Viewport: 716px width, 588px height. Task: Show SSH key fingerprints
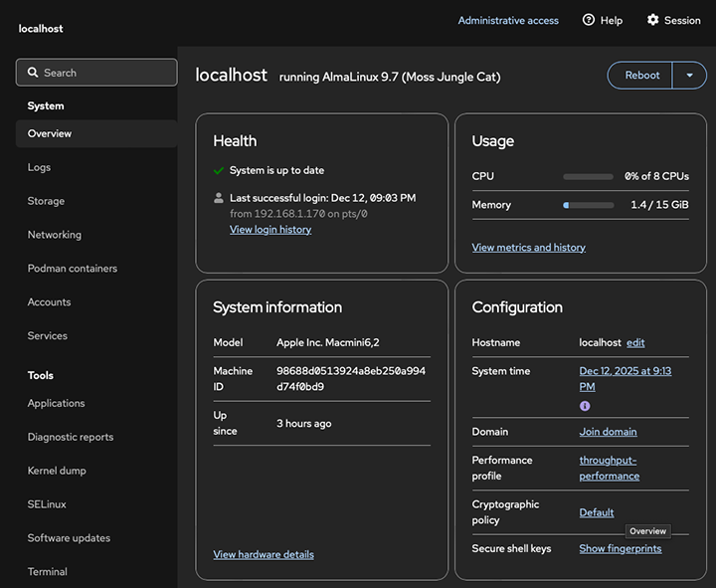click(x=620, y=549)
